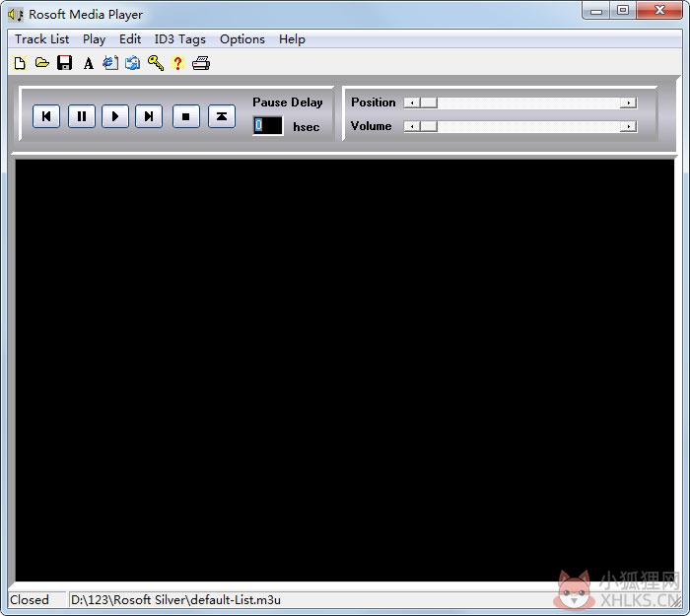Screen dimensions: 690x616
Task: Skip to the previous track
Action: [46, 116]
